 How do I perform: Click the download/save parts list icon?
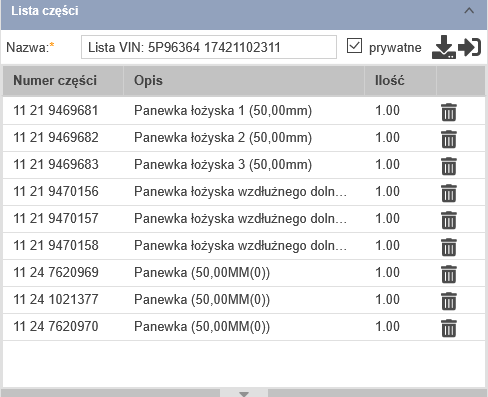click(x=444, y=47)
